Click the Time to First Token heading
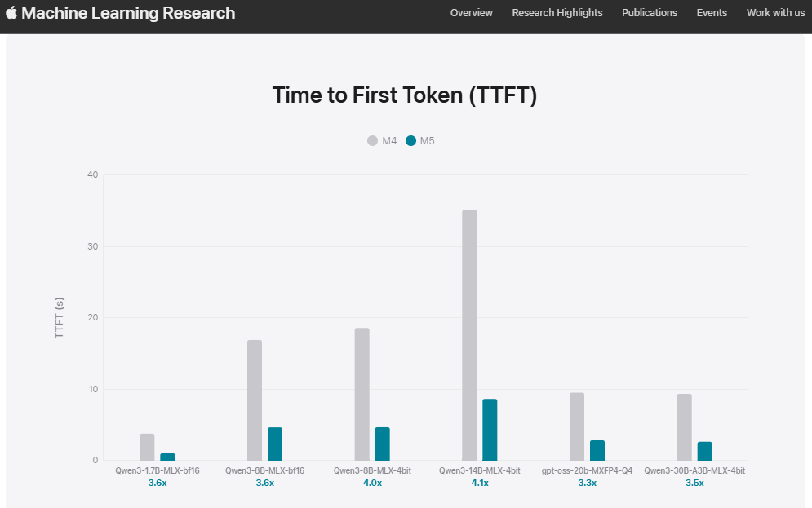Viewport: 812px width, 508px height. point(405,95)
